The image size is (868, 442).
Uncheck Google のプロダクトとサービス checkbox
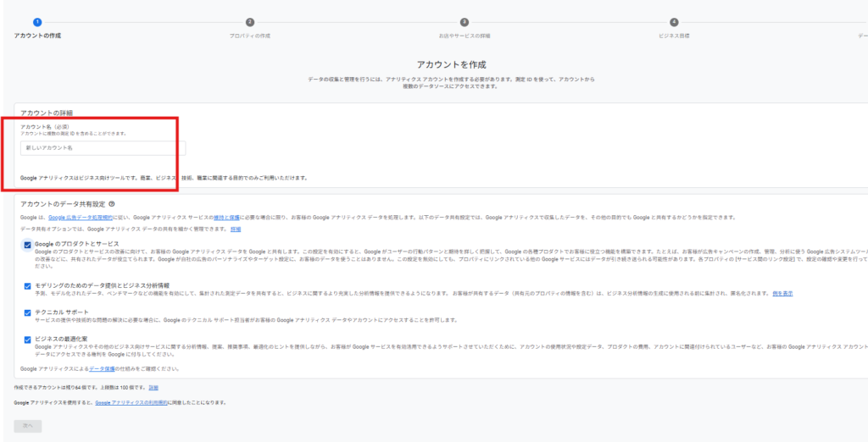[x=28, y=245]
